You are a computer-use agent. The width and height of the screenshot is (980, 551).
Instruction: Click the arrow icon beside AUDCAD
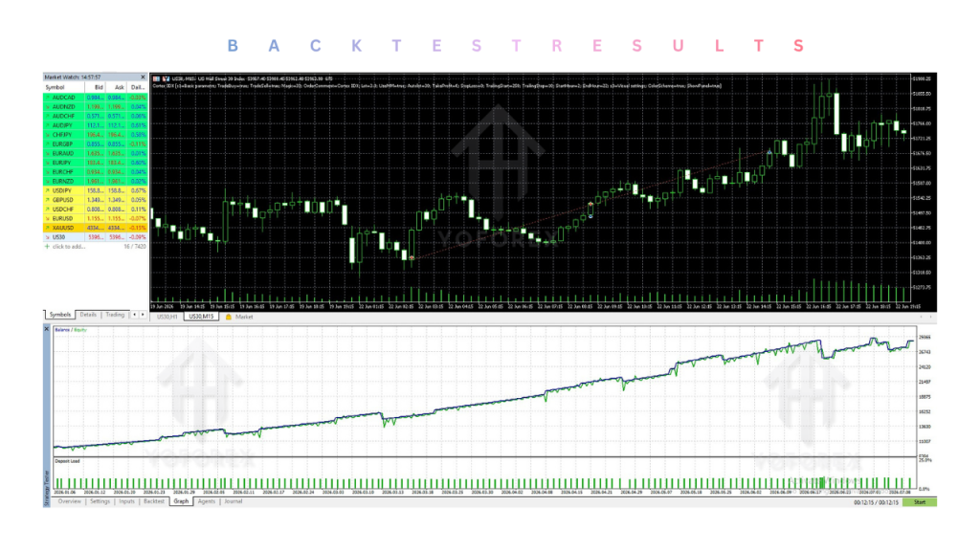[x=48, y=98]
